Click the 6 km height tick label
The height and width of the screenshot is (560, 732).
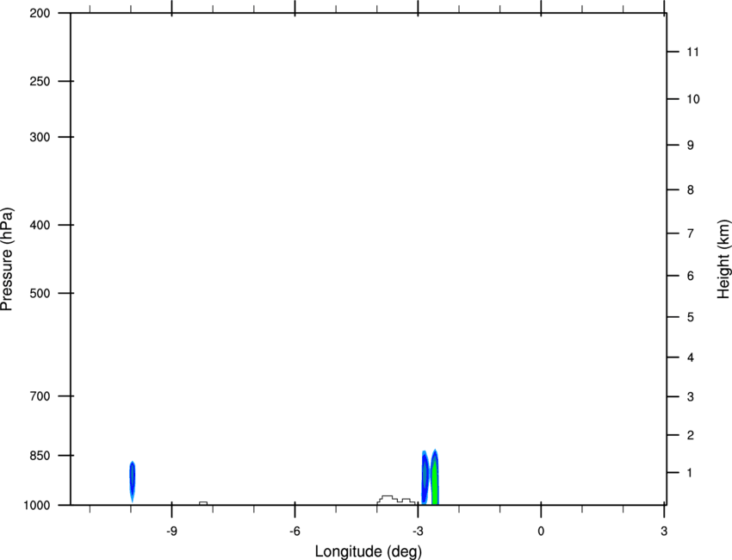(691, 276)
